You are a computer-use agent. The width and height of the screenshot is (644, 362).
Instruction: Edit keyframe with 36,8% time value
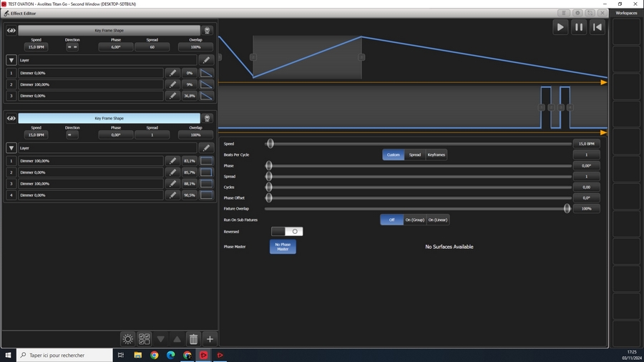click(x=172, y=96)
